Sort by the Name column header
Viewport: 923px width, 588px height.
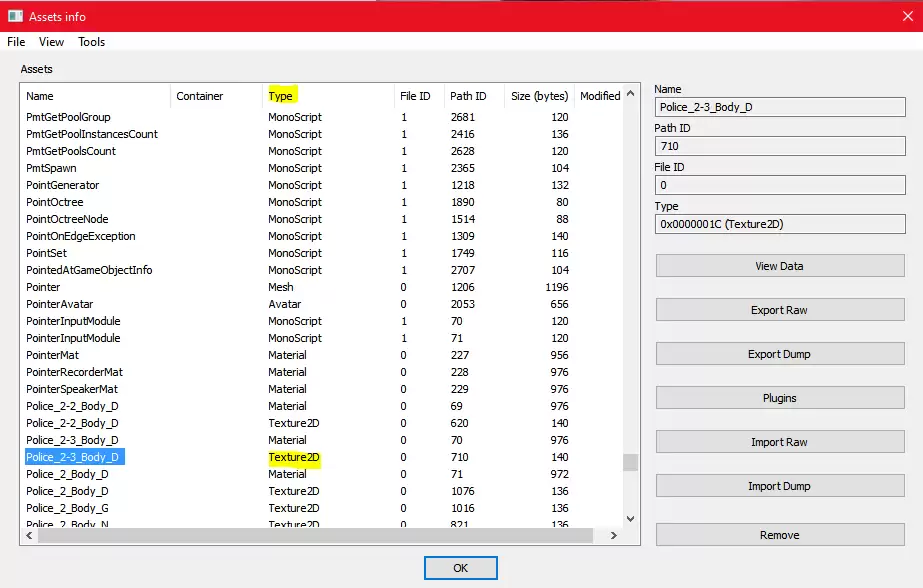[x=96, y=96]
